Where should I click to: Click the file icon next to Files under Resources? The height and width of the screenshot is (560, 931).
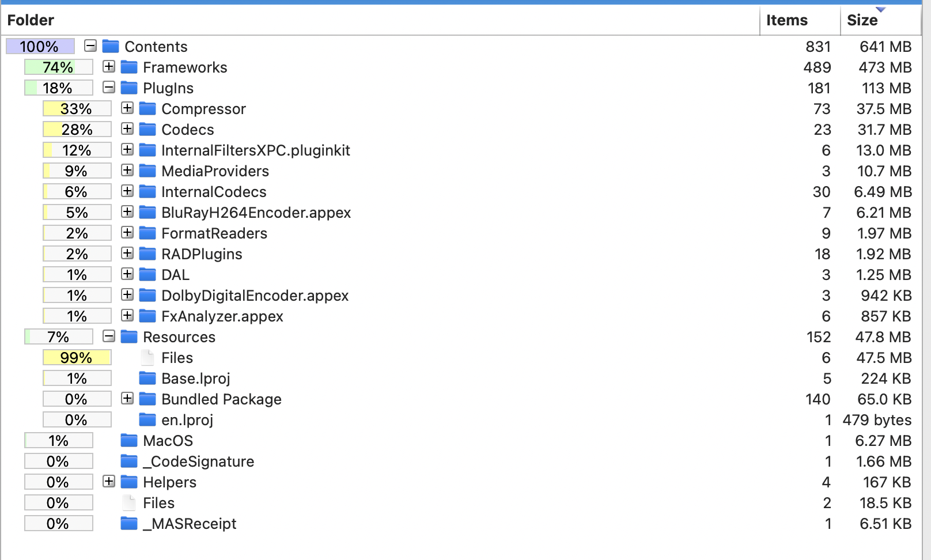click(x=147, y=358)
